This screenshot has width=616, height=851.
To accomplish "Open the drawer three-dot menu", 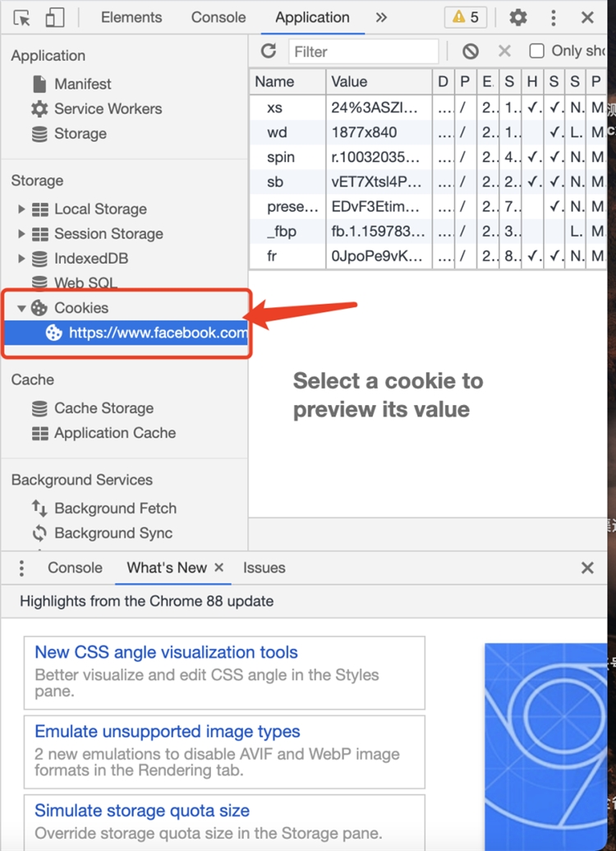I will click(22, 568).
